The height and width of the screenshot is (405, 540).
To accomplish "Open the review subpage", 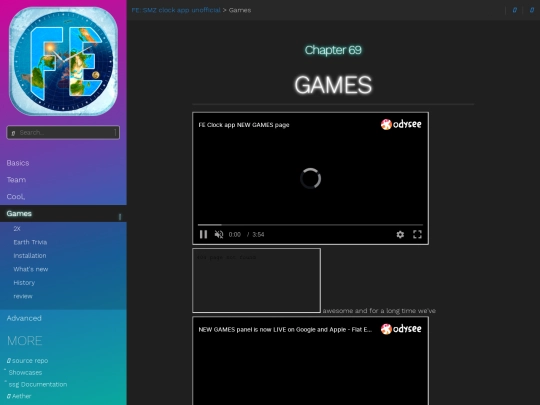I will coord(23,296).
